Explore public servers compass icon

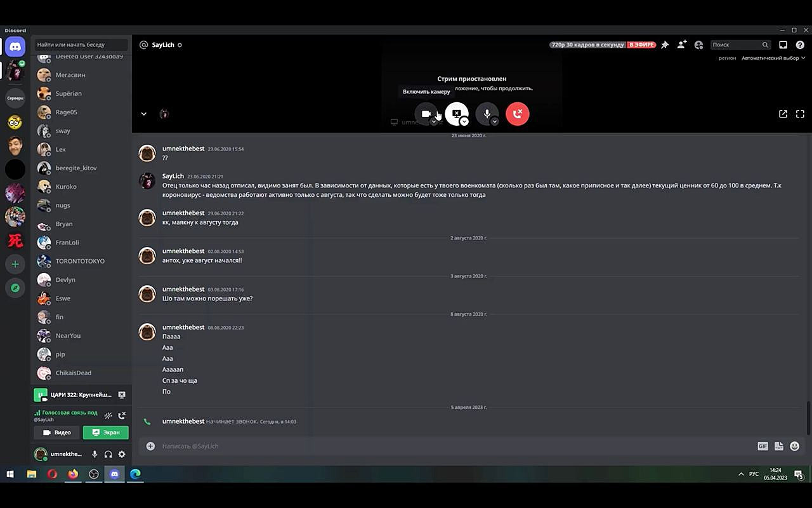point(15,288)
